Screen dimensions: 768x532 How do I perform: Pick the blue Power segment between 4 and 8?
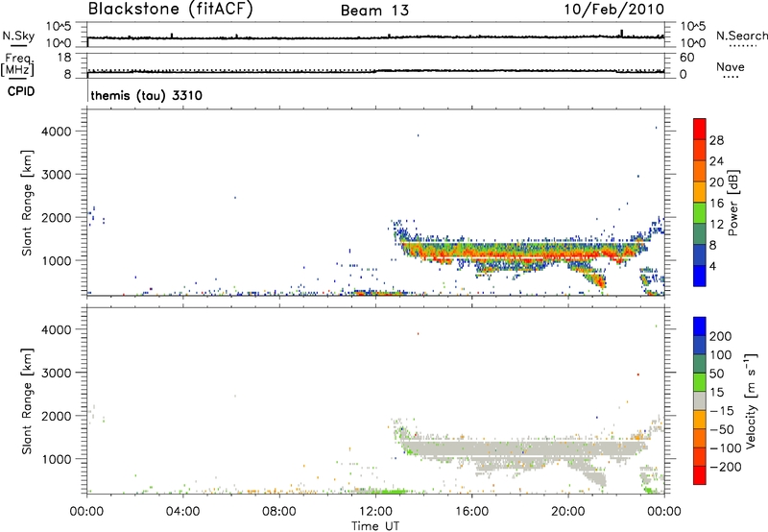700,254
